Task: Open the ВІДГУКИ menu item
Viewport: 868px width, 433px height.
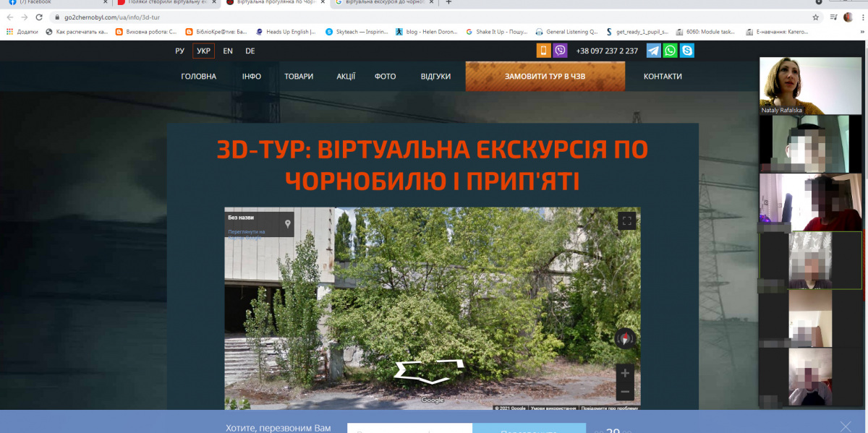Action: [436, 77]
